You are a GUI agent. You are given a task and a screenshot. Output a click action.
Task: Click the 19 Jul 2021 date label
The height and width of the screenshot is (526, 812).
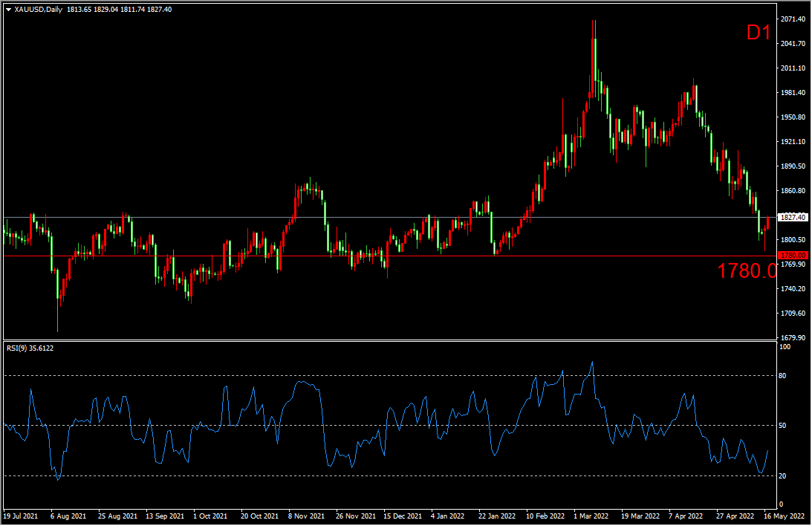coord(20,515)
